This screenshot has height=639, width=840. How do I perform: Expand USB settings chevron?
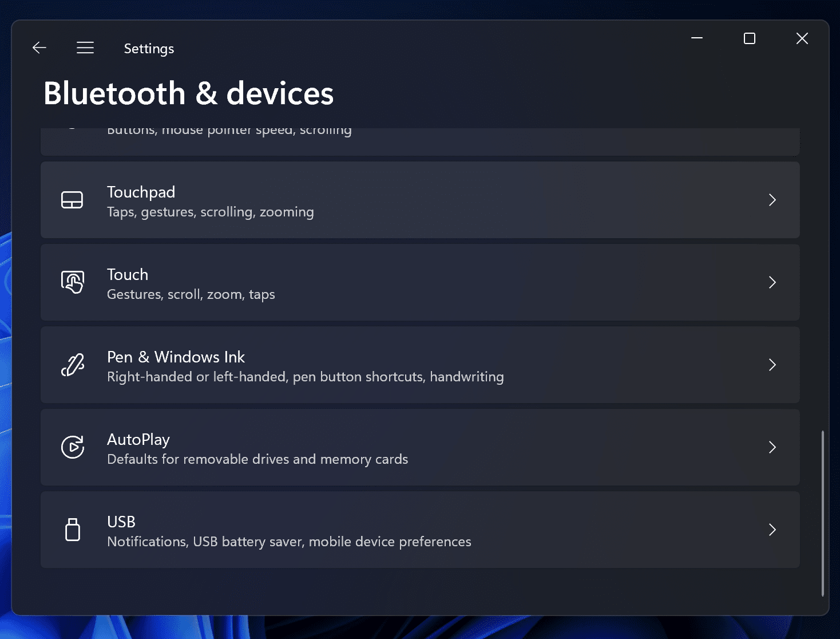(x=772, y=530)
